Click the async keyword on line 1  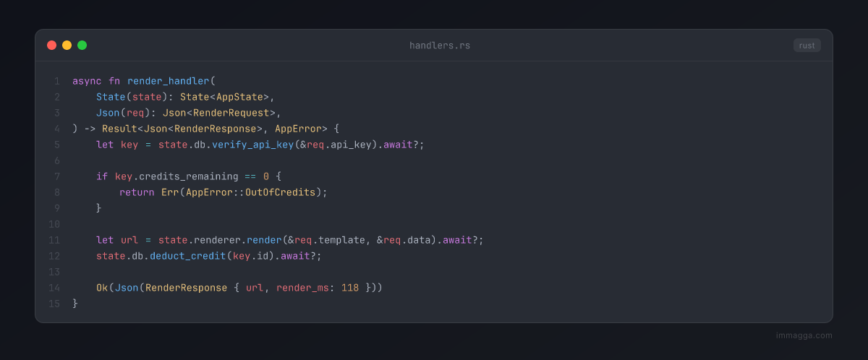pyautogui.click(x=87, y=81)
